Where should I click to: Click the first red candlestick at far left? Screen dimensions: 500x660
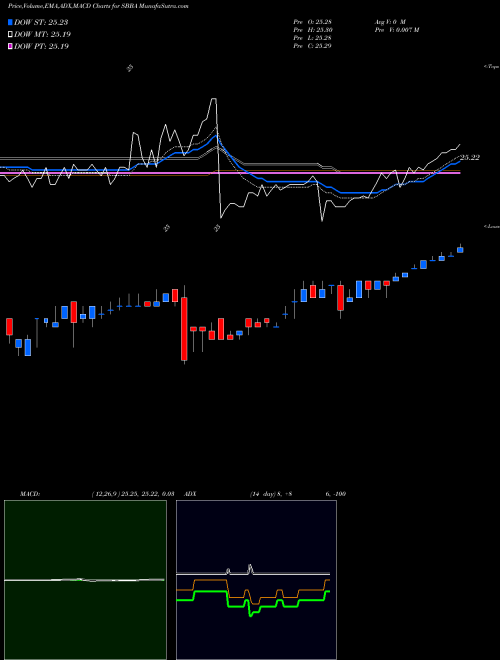coord(9,327)
